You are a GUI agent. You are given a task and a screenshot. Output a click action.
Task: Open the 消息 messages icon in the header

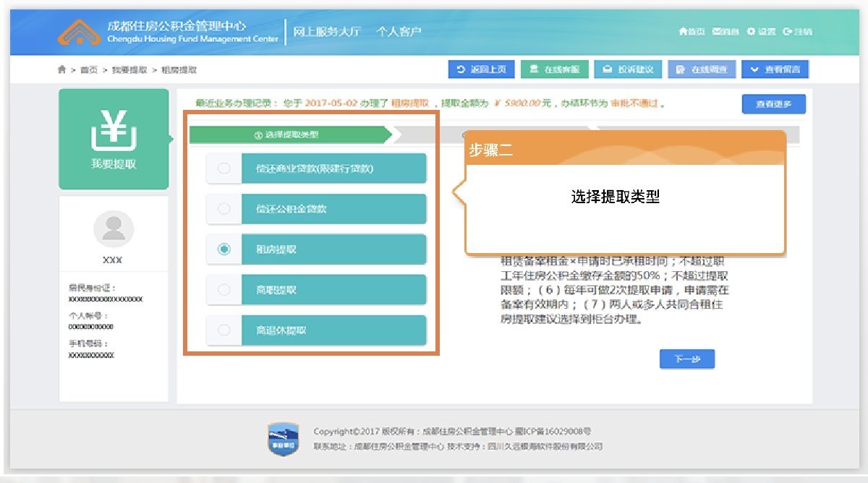pyautogui.click(x=716, y=32)
